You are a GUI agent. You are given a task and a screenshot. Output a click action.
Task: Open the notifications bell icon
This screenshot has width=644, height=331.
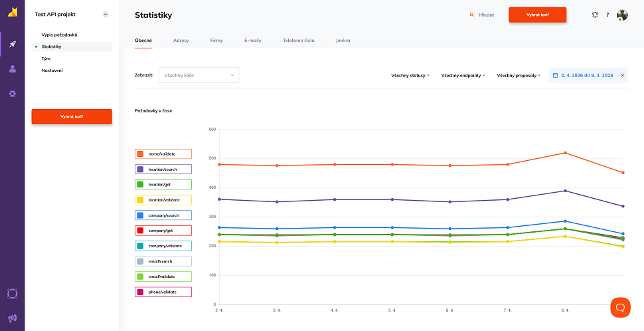pos(595,15)
